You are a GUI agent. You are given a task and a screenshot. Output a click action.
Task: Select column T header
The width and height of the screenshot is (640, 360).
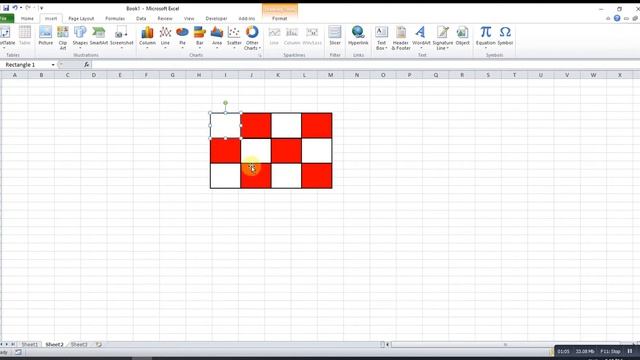coord(514,75)
